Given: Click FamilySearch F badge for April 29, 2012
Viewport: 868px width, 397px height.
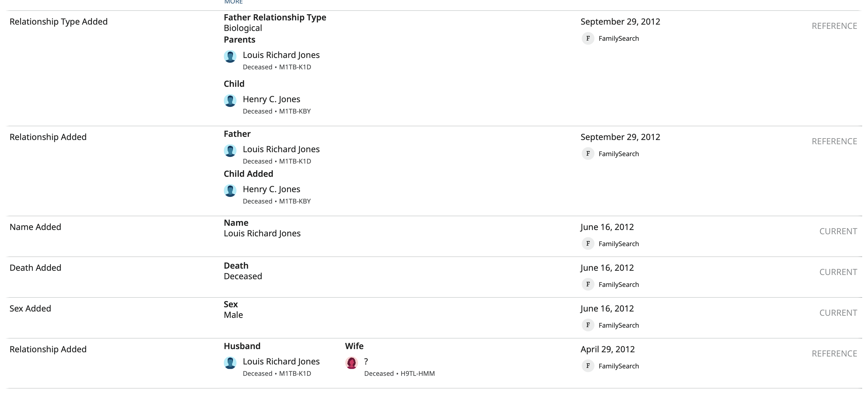Looking at the screenshot, I should (x=588, y=366).
